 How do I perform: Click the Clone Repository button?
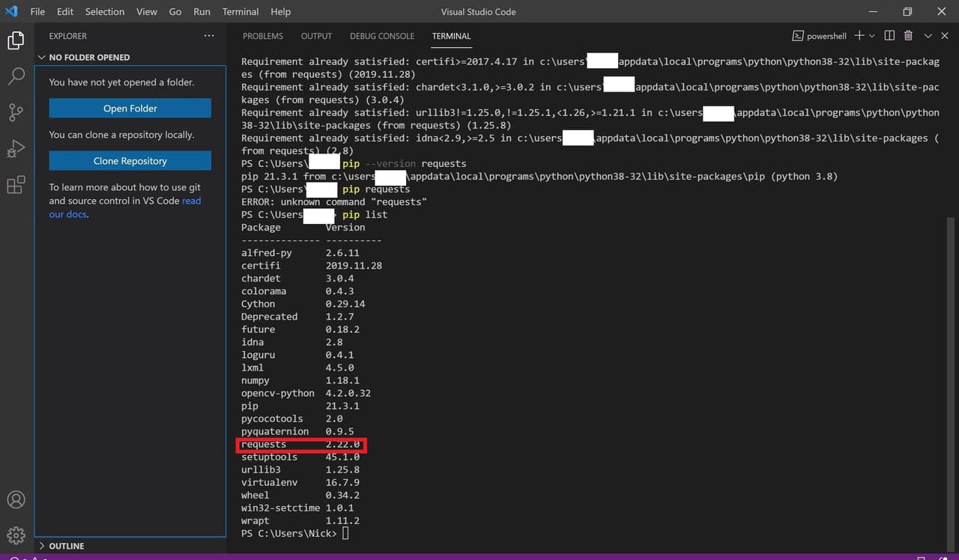130,161
